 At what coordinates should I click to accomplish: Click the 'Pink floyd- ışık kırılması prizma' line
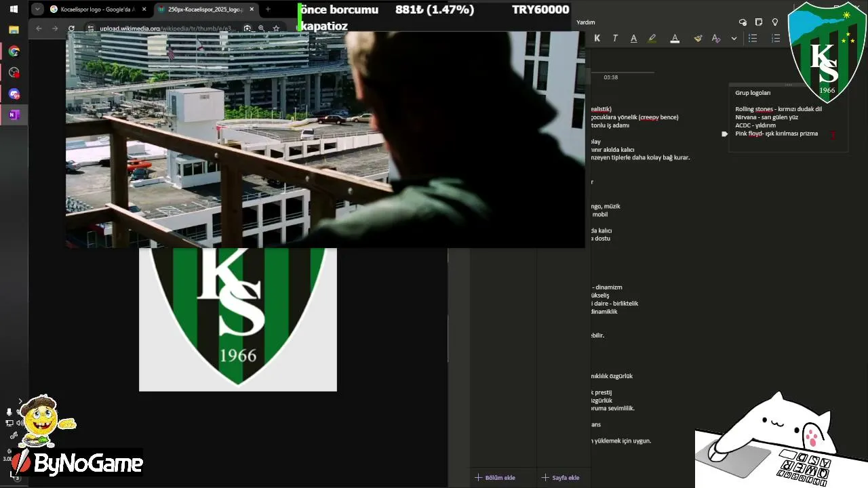[x=776, y=134]
